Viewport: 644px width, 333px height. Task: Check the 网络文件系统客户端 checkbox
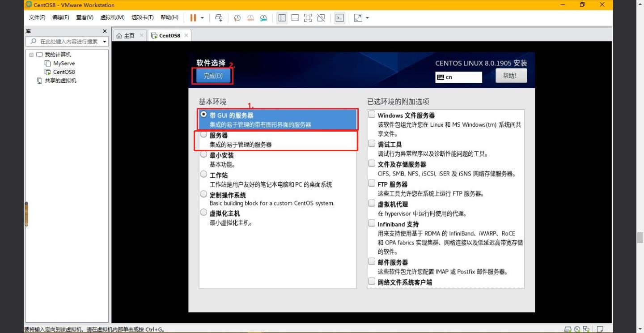point(372,281)
